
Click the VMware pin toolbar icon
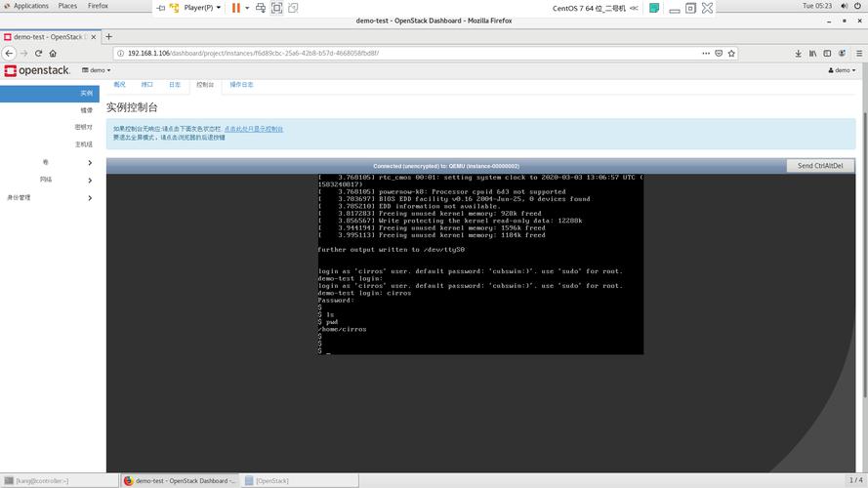[160, 8]
